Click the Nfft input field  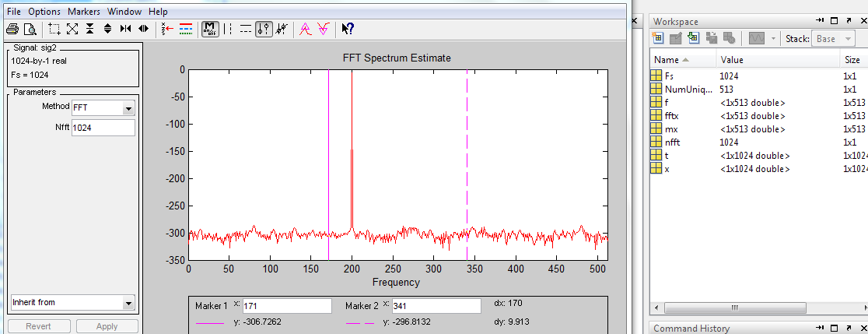coord(103,128)
